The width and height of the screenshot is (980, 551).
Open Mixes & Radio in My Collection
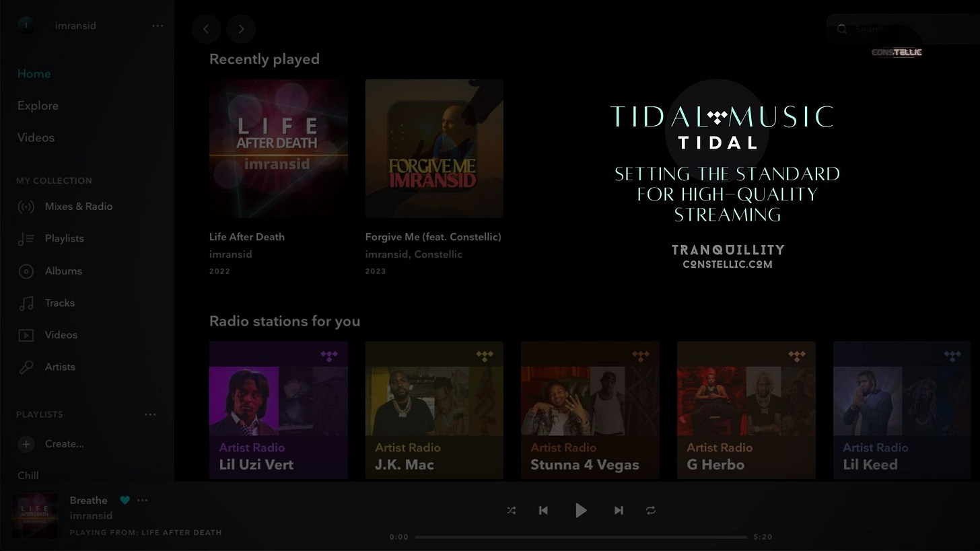point(79,207)
